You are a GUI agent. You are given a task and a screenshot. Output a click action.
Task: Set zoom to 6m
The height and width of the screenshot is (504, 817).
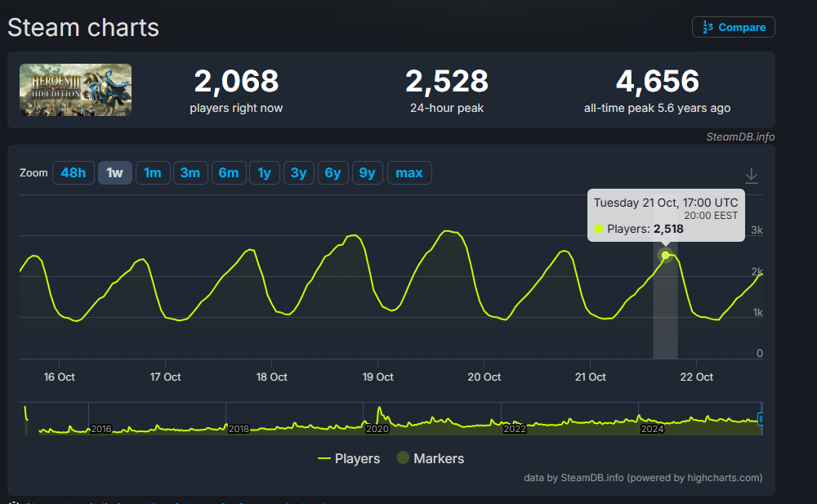coord(229,172)
